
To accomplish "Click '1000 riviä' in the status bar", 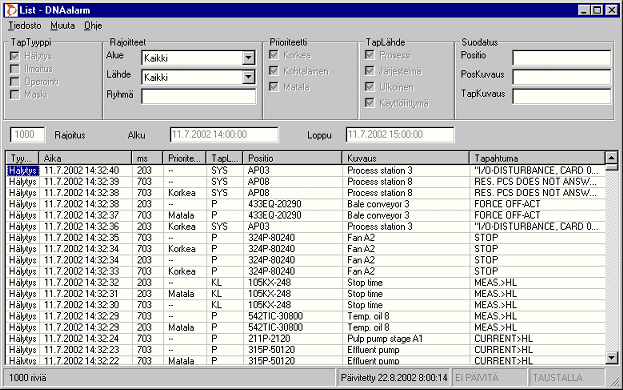I will (27, 378).
